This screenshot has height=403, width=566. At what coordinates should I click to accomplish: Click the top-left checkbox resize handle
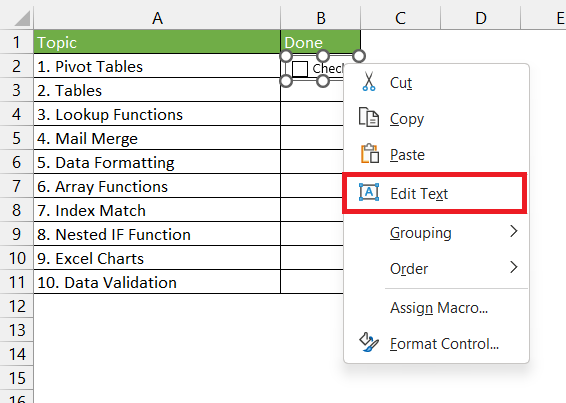coord(286,56)
